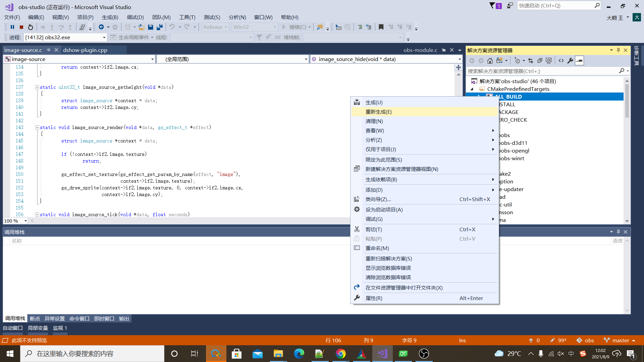Click the Find in Files toolbar icon
644x362 pixels.
[320, 27]
